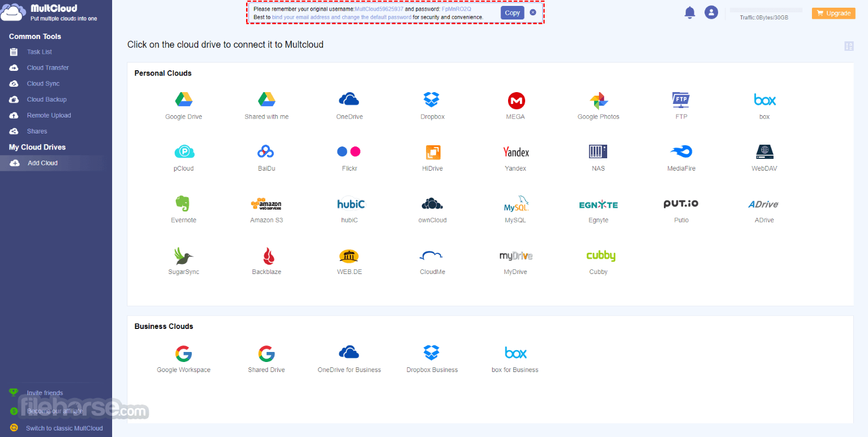868x437 pixels.
Task: Pick the Amazon S3 icon
Action: coord(266,204)
